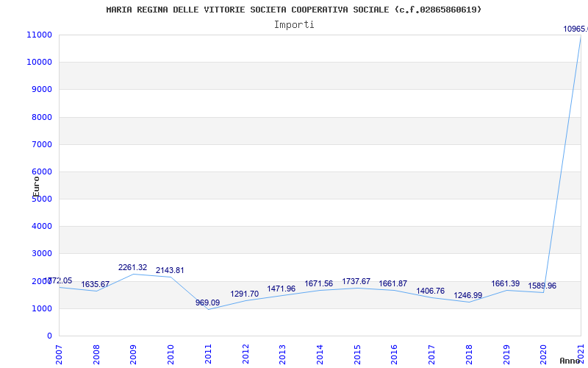The image size is (588, 368).
Task: Click x-axis year 2007
Action: [60, 354]
